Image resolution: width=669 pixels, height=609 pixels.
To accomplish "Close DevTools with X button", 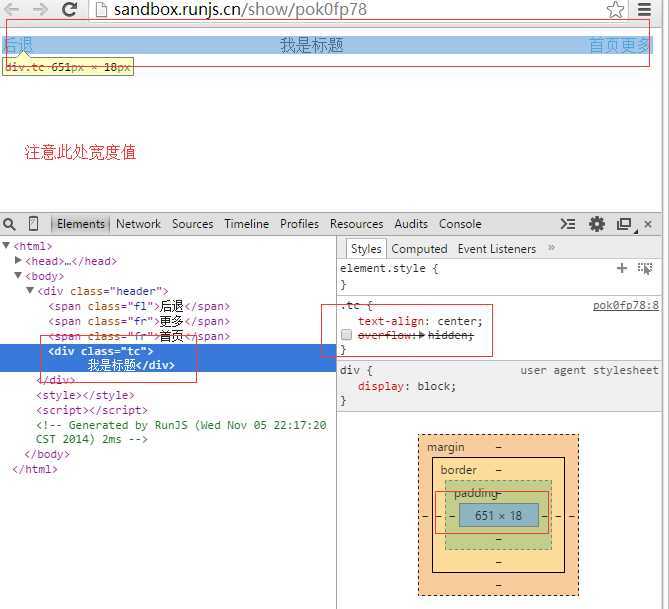I will tap(648, 224).
